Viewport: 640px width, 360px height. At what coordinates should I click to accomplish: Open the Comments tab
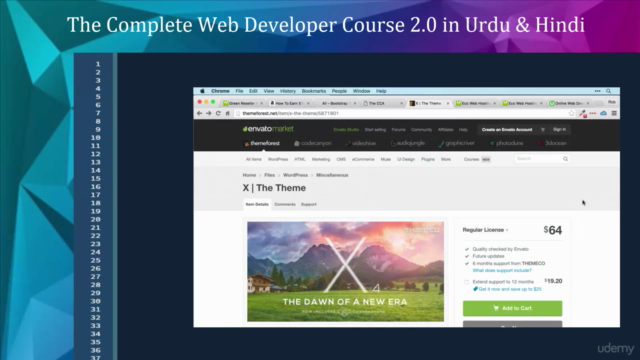click(x=285, y=204)
